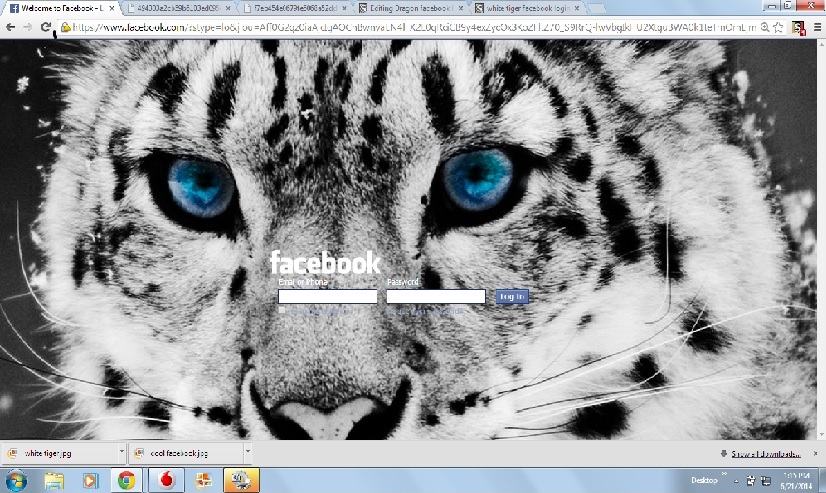Close the Welcome to Facebook tab
Image resolution: width=826 pixels, height=493 pixels.
point(112,8)
